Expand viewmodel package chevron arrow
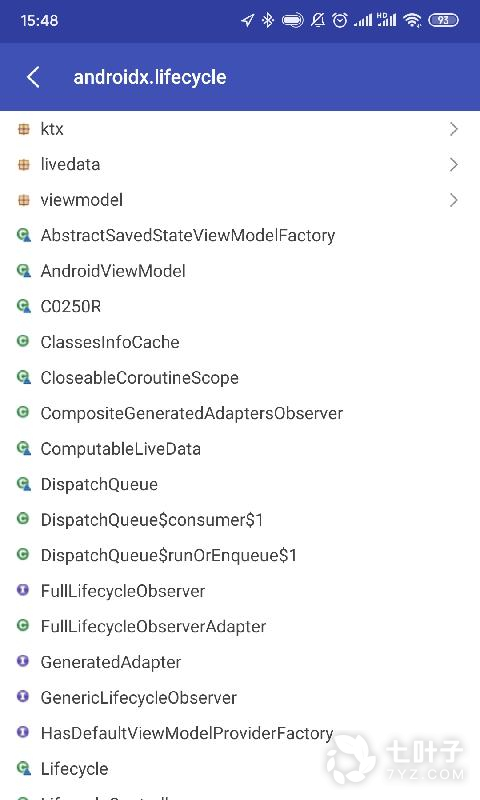The image size is (480, 800). pos(453,200)
